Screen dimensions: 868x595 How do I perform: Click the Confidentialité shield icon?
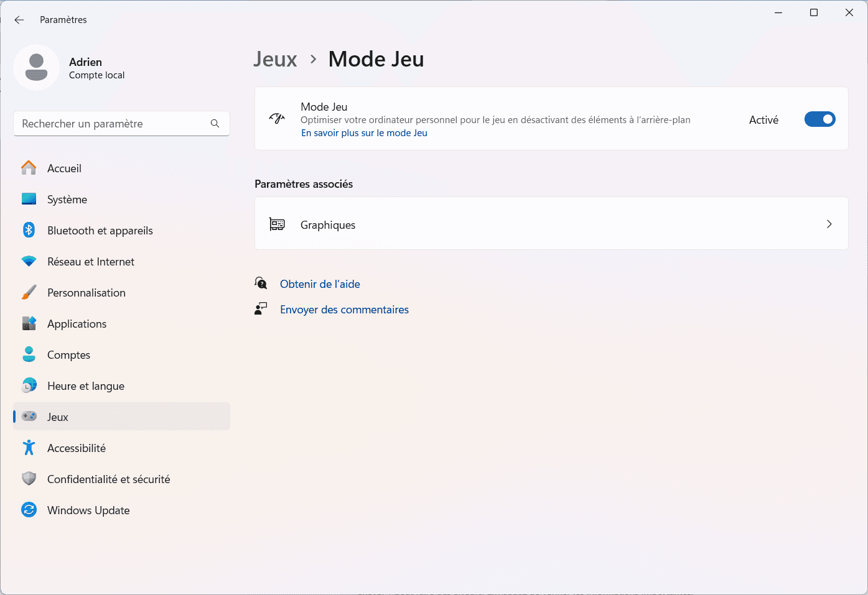pyautogui.click(x=29, y=479)
